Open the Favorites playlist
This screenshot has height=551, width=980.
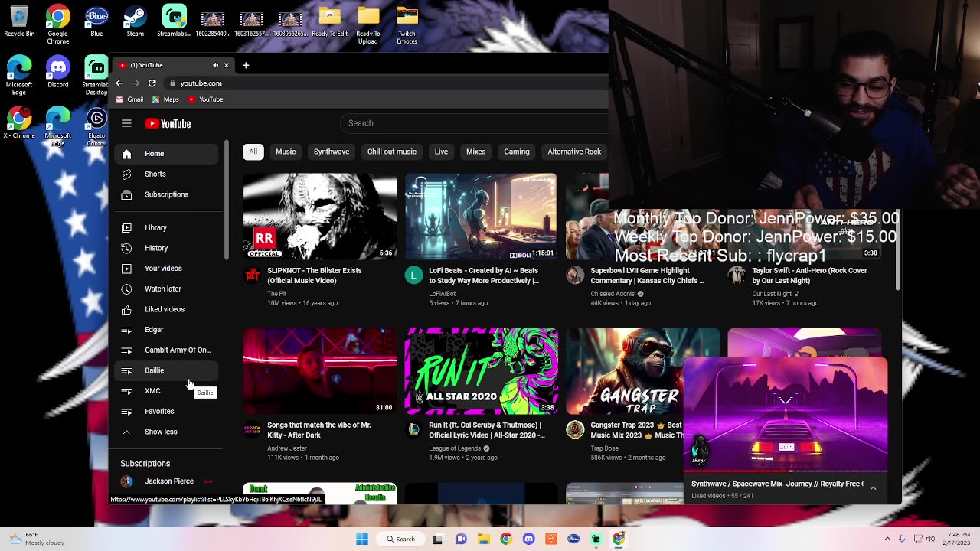click(x=166, y=411)
